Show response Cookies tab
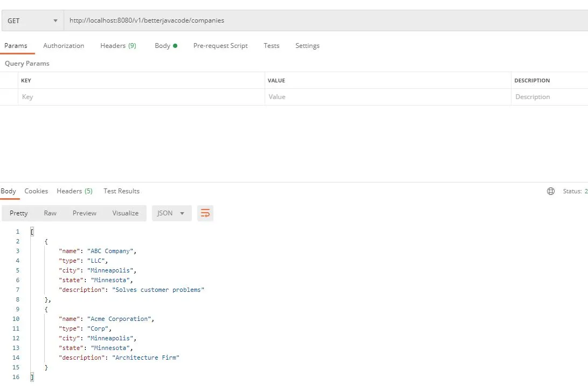Viewport: 588px width, 392px height. point(36,191)
